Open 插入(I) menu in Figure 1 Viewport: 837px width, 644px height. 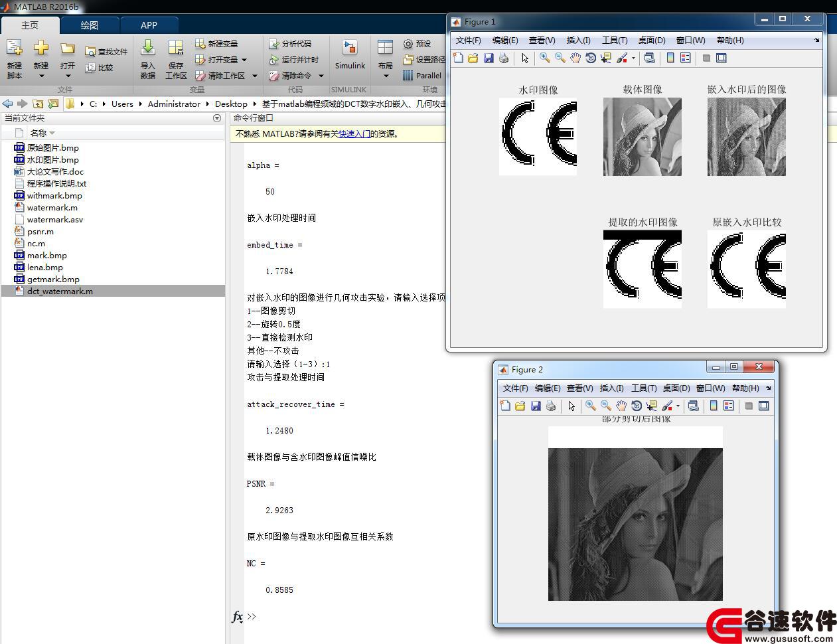(x=579, y=40)
